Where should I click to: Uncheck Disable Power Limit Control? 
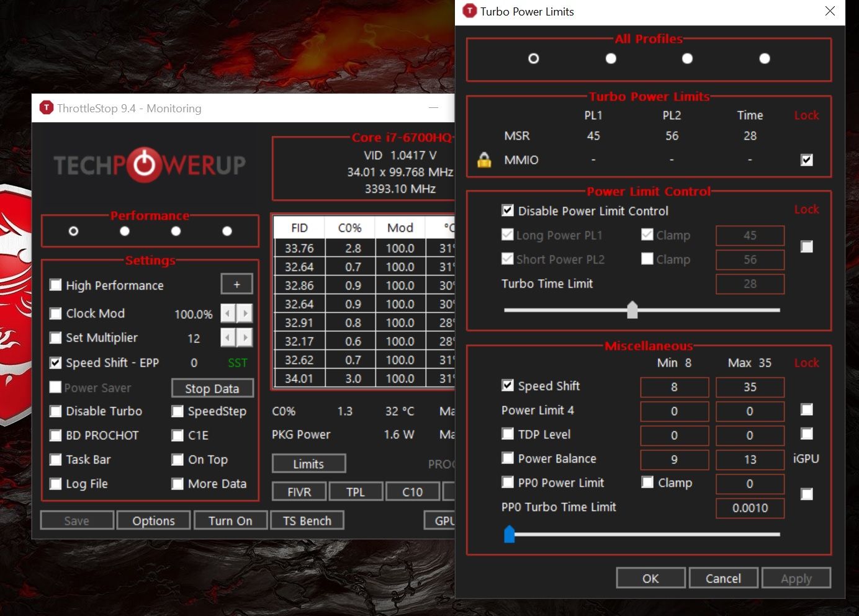click(x=508, y=210)
